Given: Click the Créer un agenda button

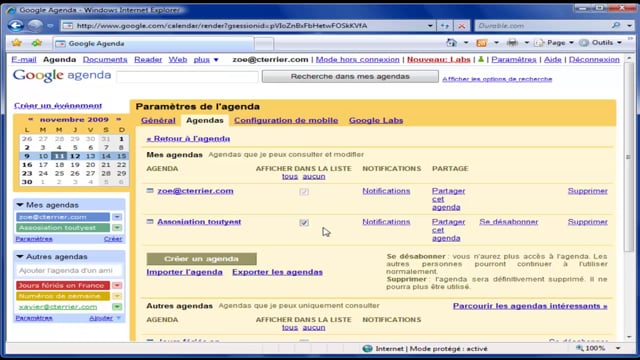Looking at the screenshot, I should coord(201,259).
